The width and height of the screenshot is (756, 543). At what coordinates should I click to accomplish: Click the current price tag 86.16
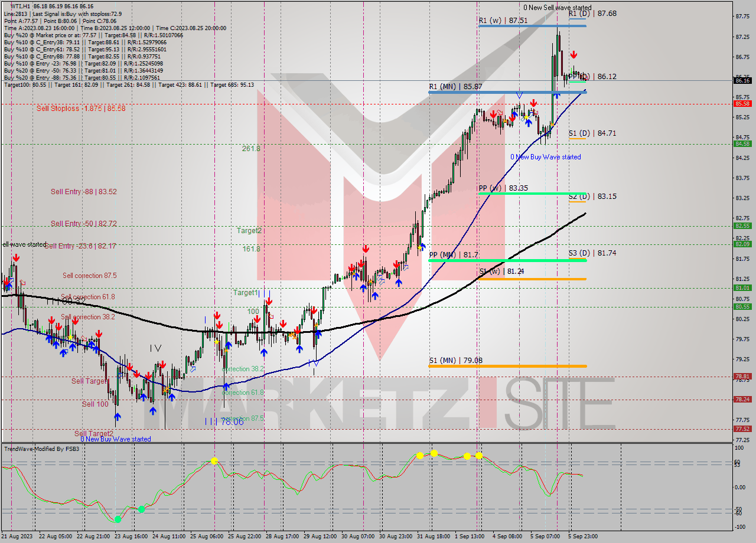tap(742, 81)
